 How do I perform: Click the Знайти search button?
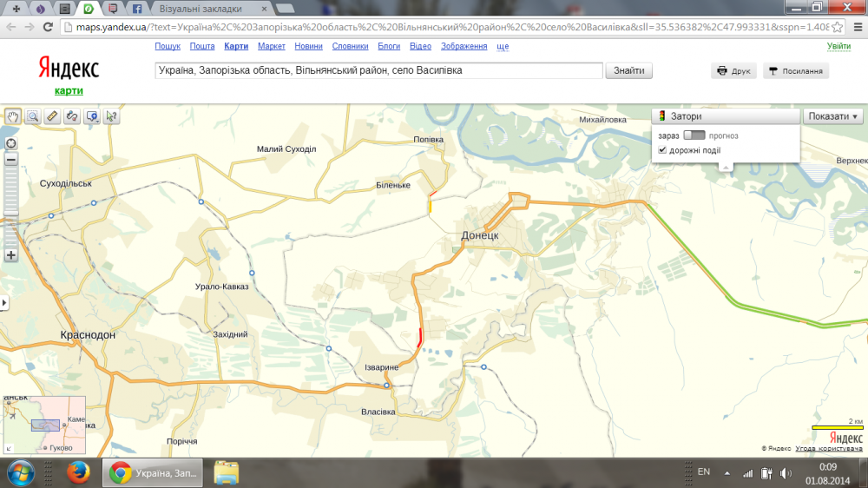[x=628, y=70]
